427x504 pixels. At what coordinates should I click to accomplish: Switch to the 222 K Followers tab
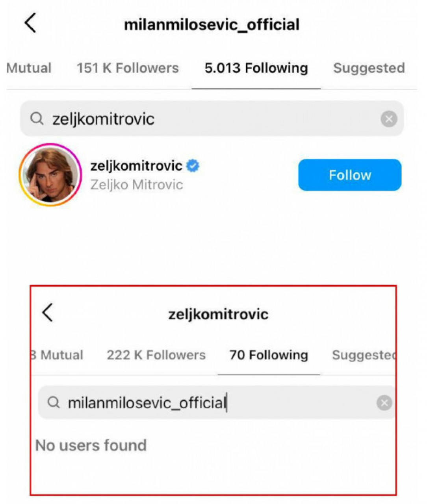tap(156, 355)
